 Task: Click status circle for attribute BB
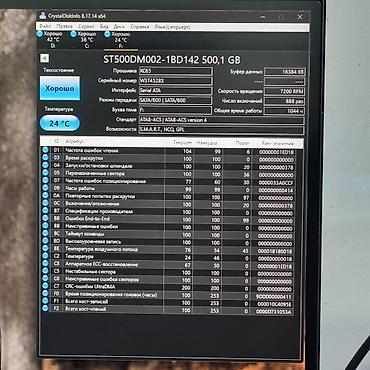tap(45, 226)
